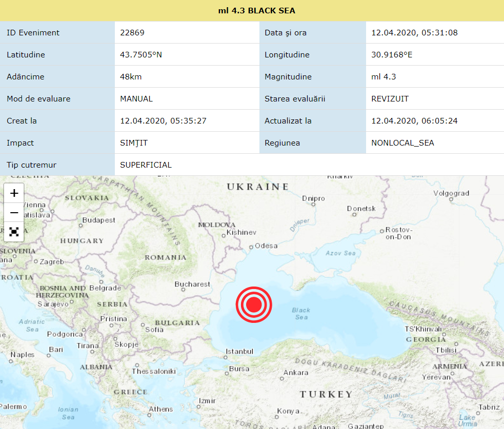Screen dimensions: 504x429
Task: Zoom out of the map
Action: [x=14, y=212]
